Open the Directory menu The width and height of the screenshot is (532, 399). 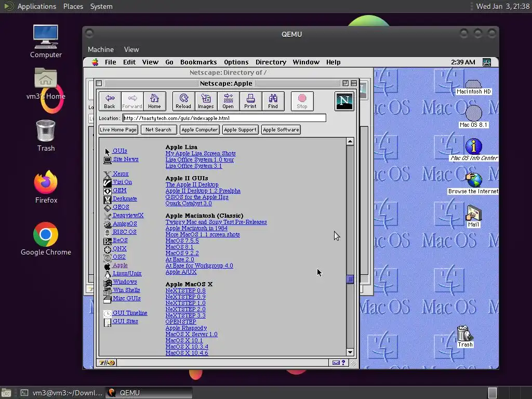[271, 62]
